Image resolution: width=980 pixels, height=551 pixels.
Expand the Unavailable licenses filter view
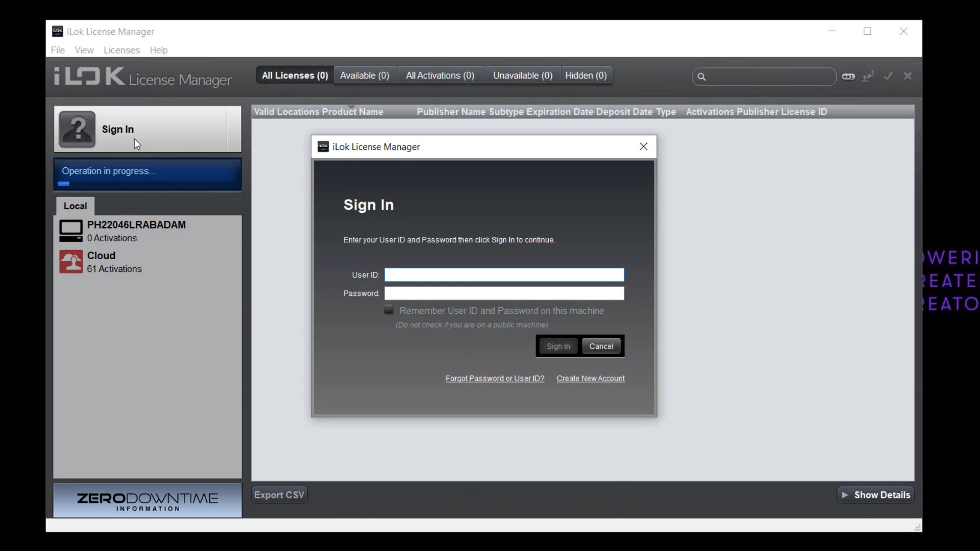pos(522,76)
